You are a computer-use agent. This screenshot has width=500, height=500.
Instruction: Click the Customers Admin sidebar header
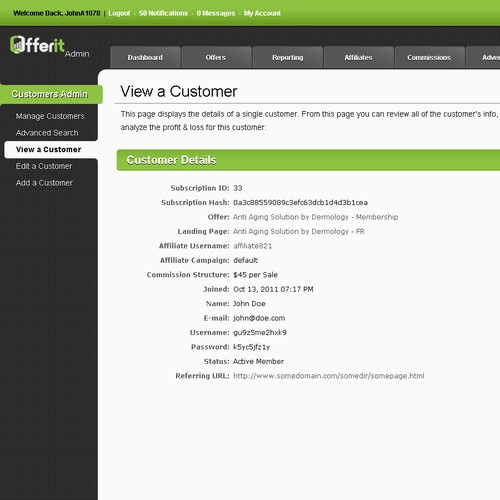click(50, 94)
